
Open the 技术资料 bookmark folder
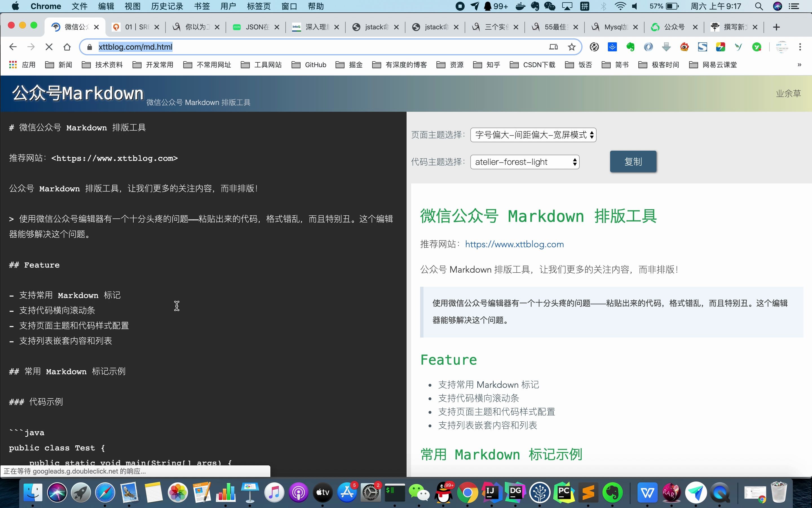tap(103, 65)
